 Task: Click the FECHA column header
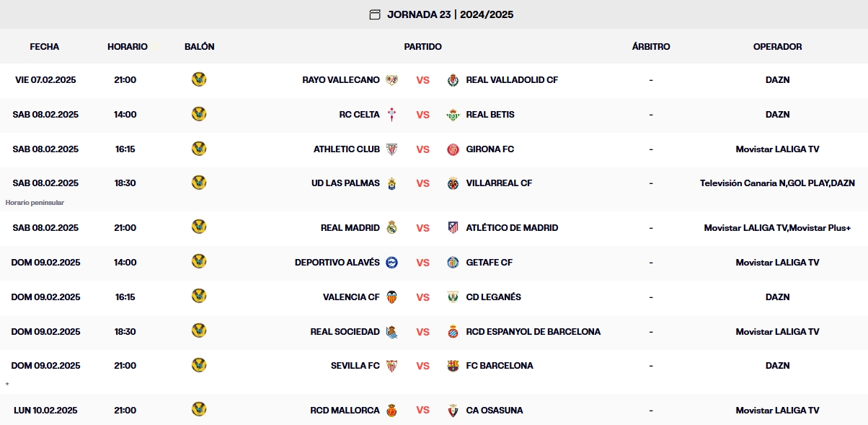(45, 46)
